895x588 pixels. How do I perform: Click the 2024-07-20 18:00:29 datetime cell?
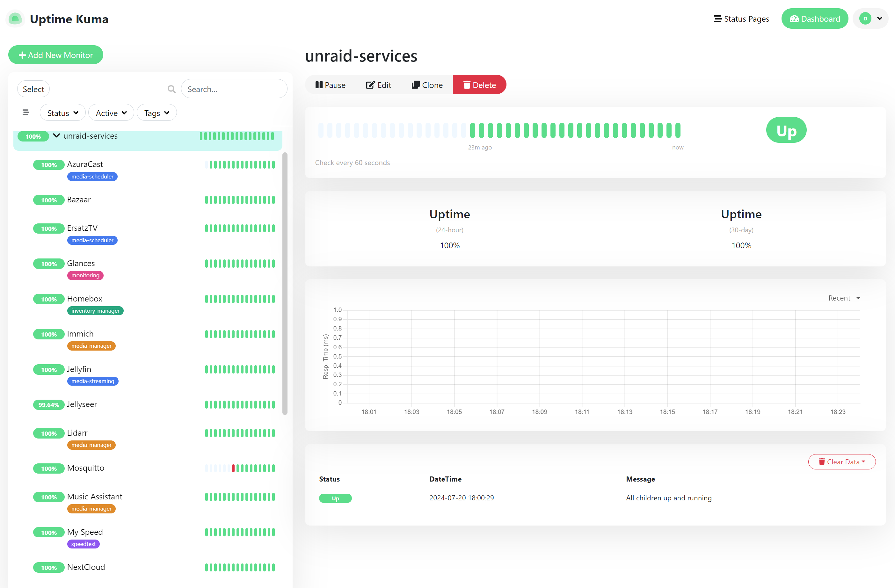point(462,498)
